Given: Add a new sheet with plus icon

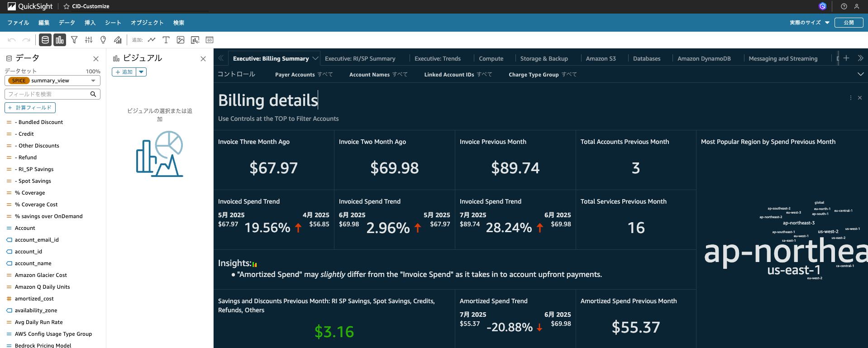Looking at the screenshot, I should click(846, 58).
